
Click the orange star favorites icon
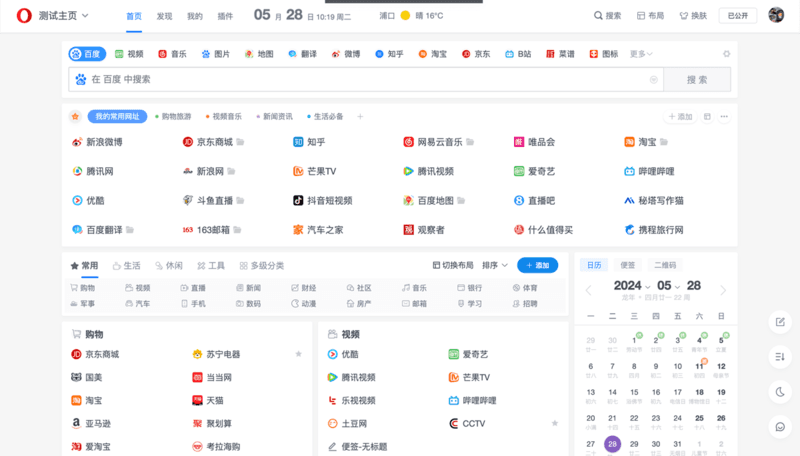[x=76, y=116]
